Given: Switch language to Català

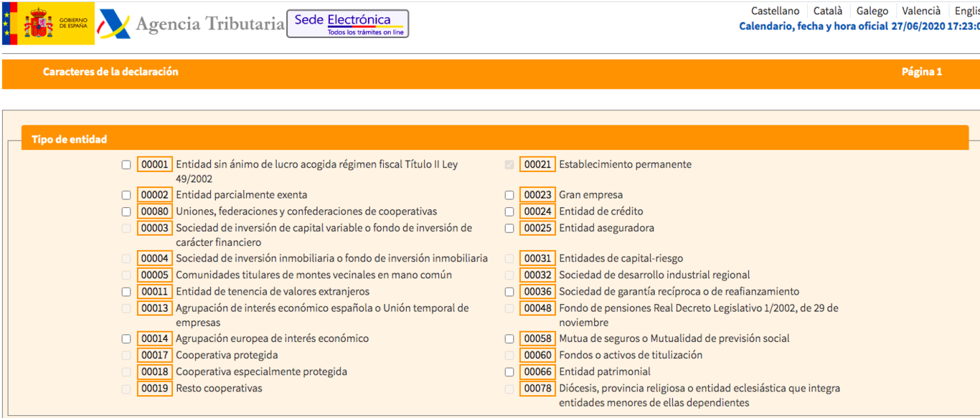Looking at the screenshot, I should pyautogui.click(x=827, y=11).
